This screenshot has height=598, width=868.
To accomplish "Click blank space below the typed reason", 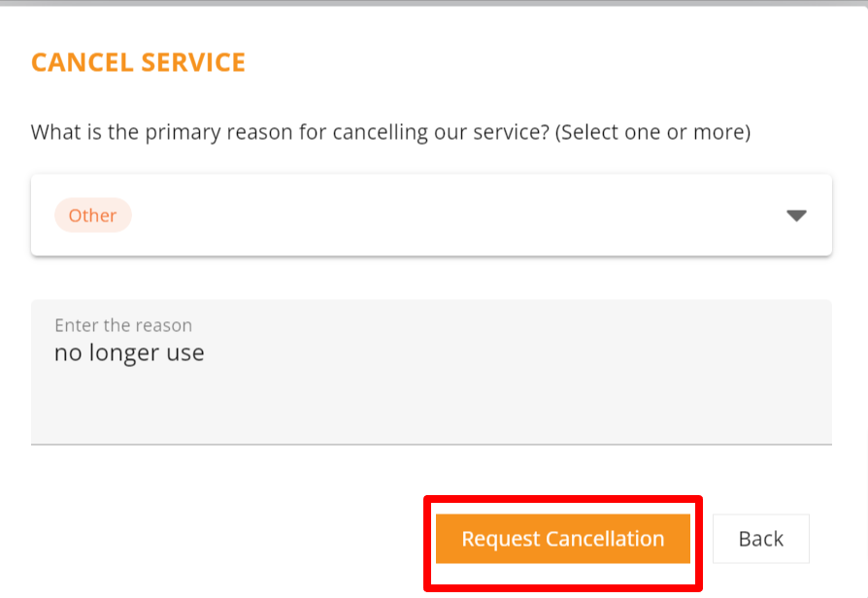I will click(431, 408).
